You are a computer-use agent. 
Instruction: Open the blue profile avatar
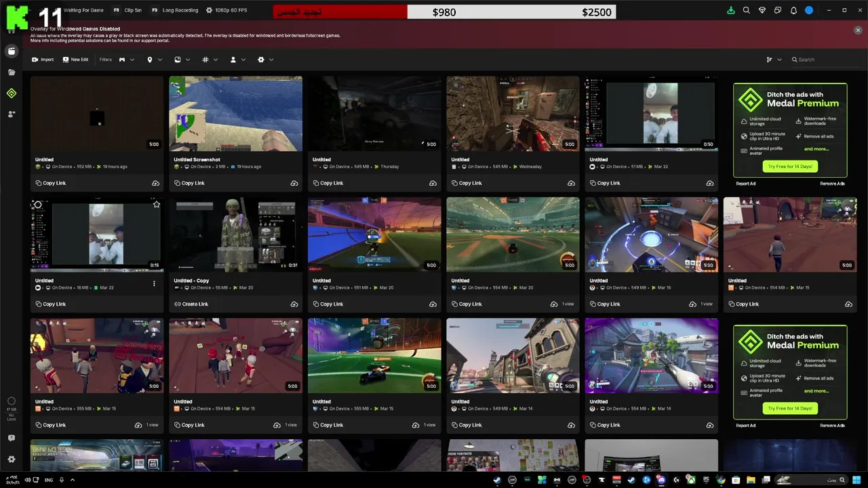click(809, 10)
